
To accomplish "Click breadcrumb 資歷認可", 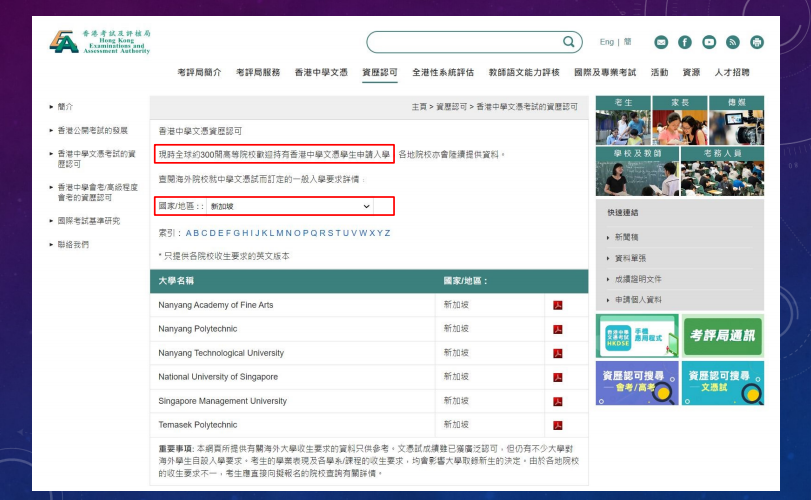I will pos(452,107).
